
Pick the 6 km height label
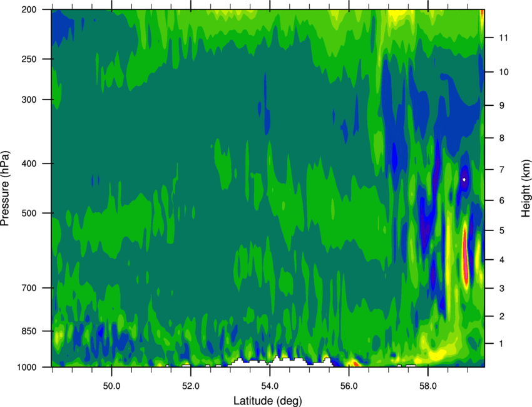[502, 200]
